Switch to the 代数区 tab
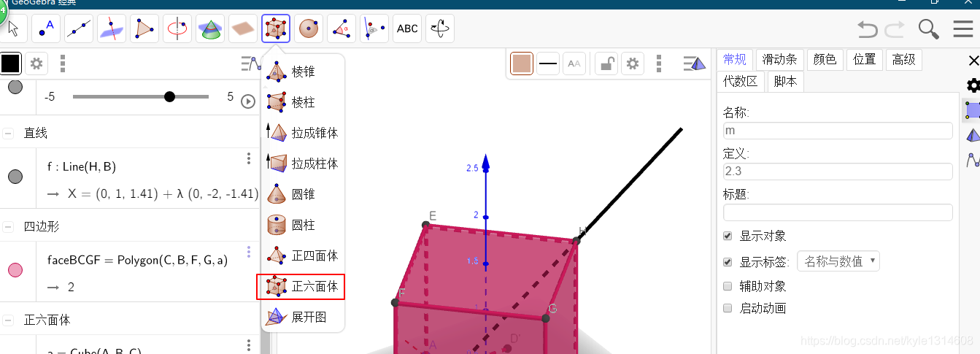 pyautogui.click(x=741, y=81)
